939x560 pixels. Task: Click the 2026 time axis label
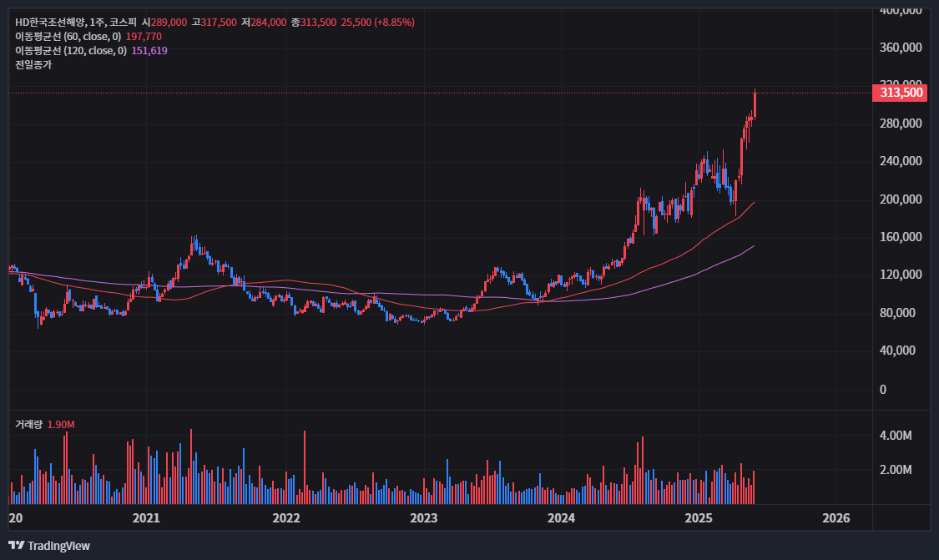[x=836, y=518]
